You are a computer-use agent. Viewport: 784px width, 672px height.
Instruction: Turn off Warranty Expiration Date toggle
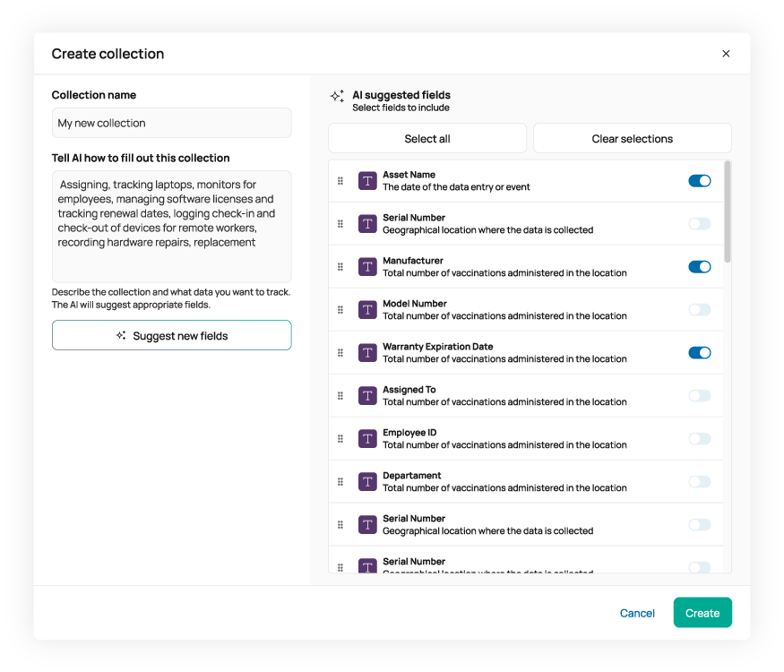pos(699,353)
